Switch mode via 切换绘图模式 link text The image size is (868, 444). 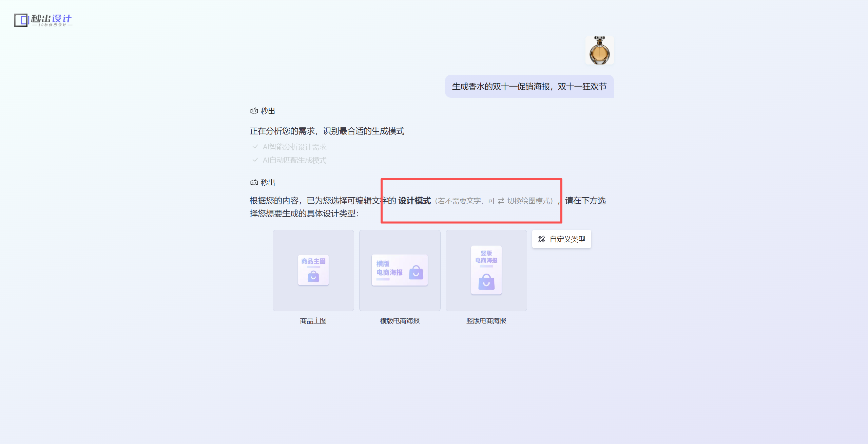click(528, 201)
